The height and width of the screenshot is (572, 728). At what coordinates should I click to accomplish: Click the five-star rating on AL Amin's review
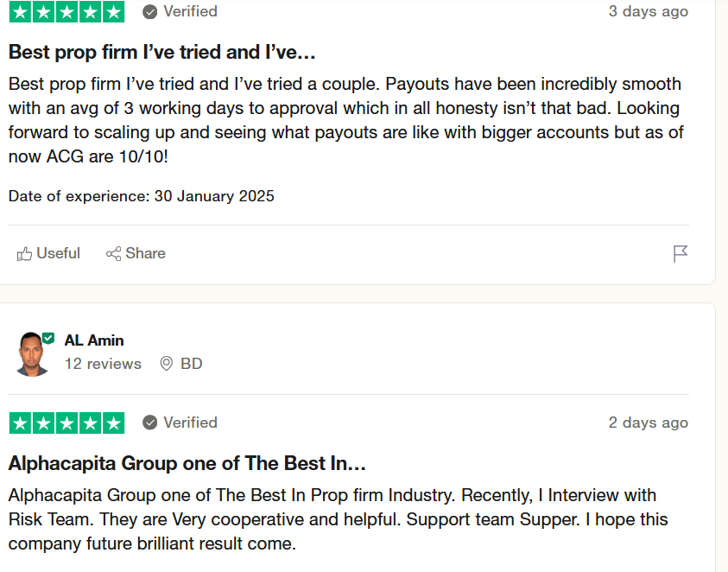[x=66, y=423]
